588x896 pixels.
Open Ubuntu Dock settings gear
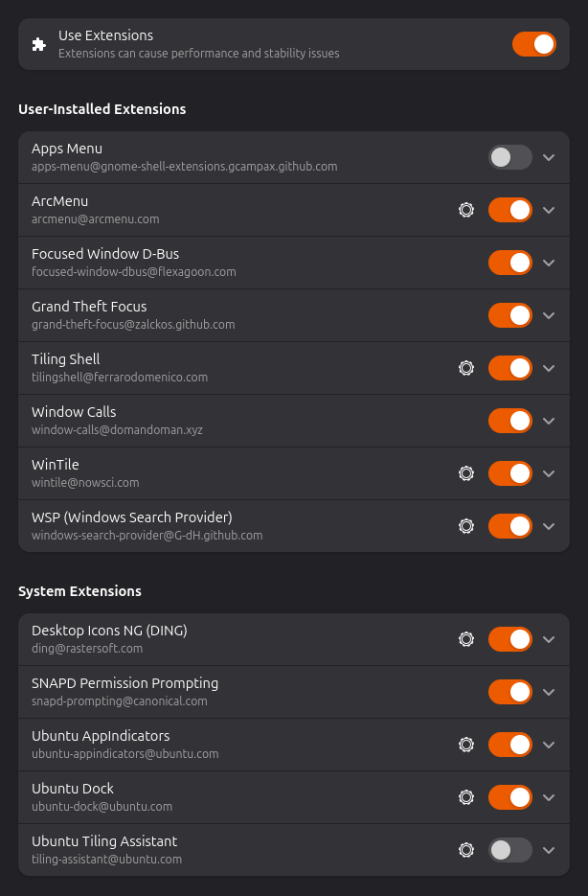tap(466, 797)
